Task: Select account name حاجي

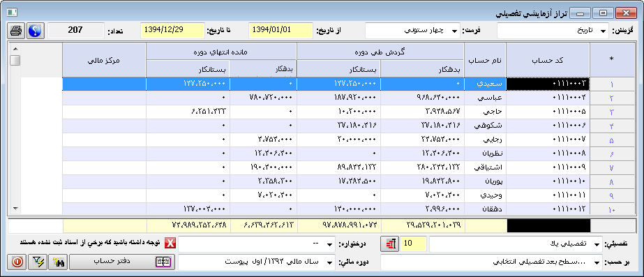Action: coord(485,112)
